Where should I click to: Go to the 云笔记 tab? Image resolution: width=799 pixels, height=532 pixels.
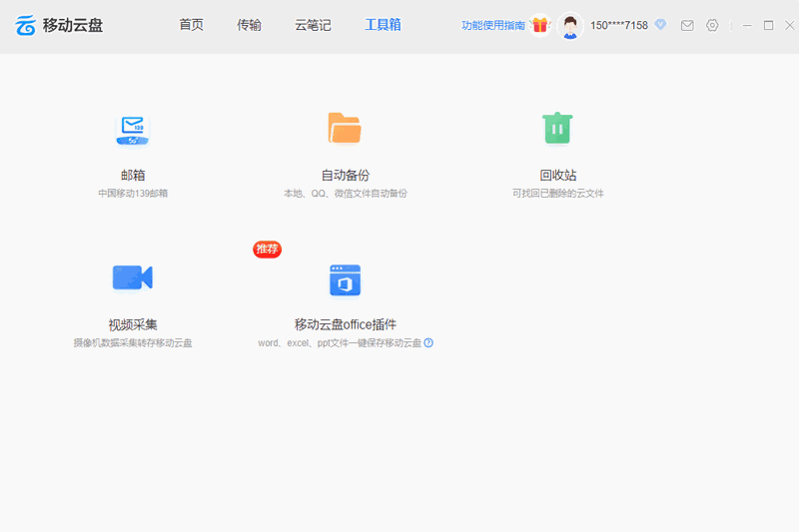point(313,25)
